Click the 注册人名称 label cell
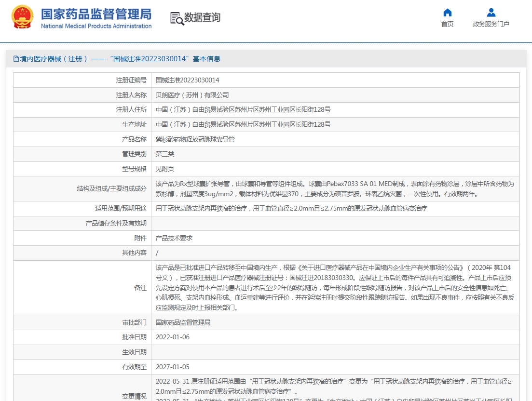This screenshot has height=401, width=532. pyautogui.click(x=82, y=95)
